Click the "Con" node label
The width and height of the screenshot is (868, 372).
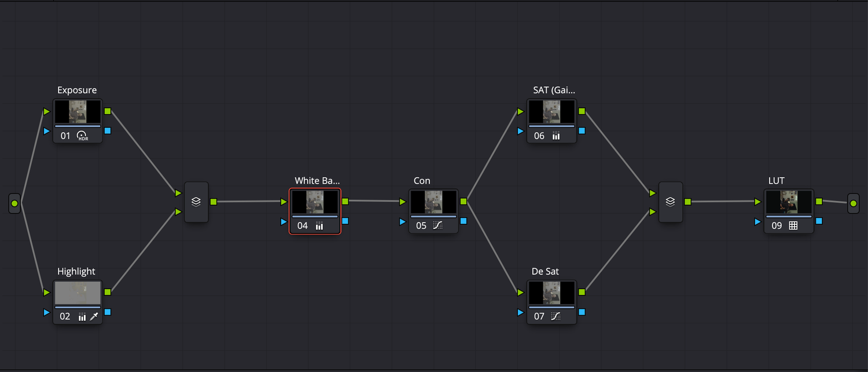(x=422, y=181)
